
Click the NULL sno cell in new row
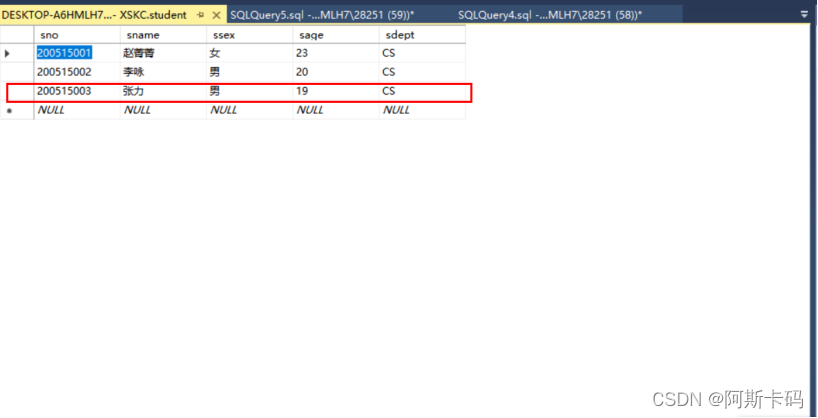point(77,110)
